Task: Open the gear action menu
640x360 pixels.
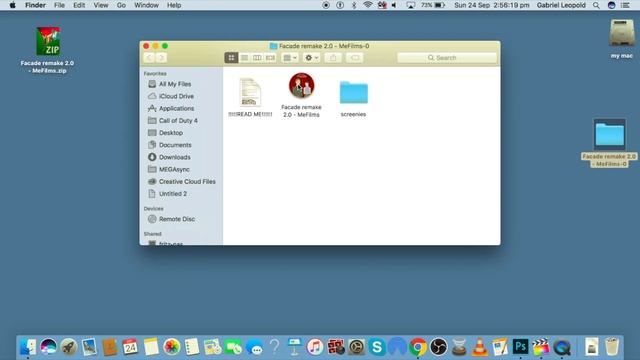Action: point(311,58)
